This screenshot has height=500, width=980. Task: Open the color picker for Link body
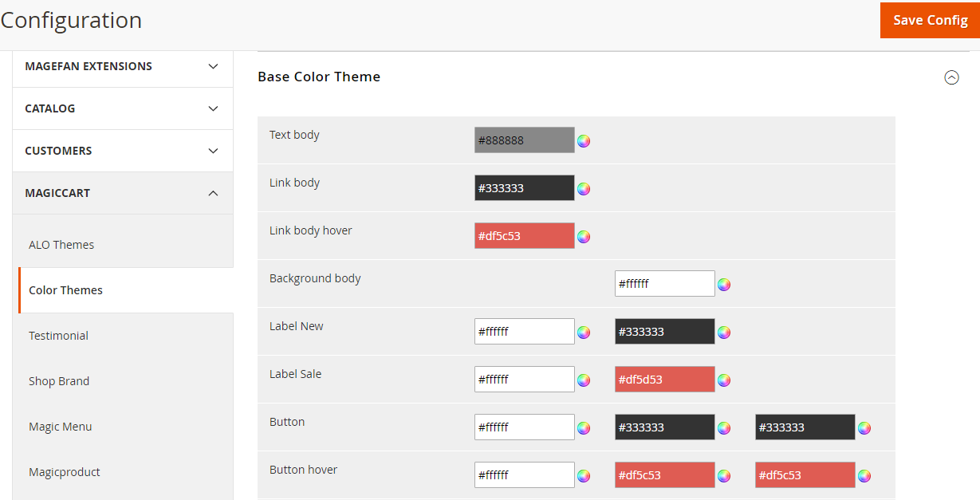point(584,188)
